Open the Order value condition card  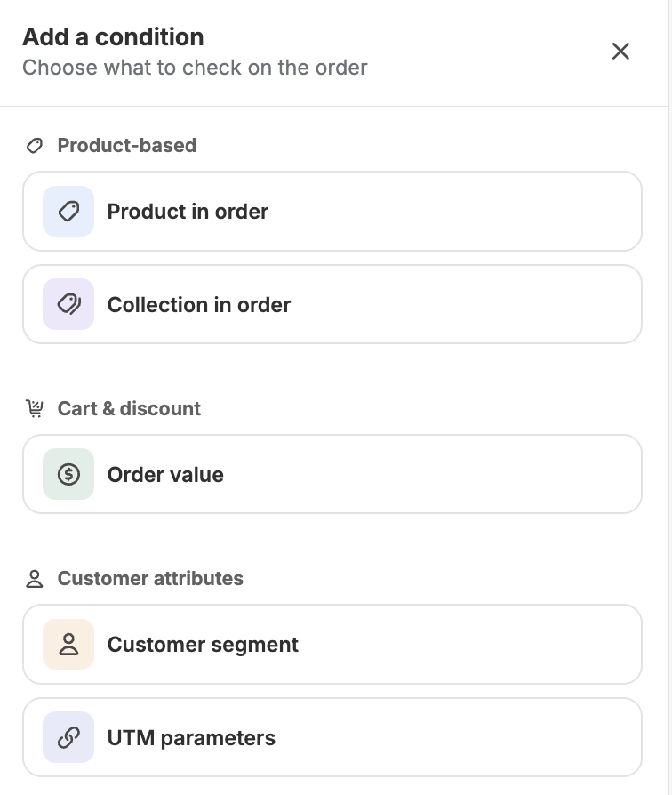(332, 474)
